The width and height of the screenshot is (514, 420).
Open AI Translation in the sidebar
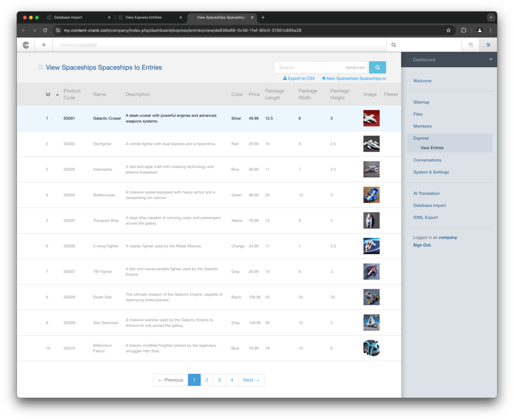[426, 193]
